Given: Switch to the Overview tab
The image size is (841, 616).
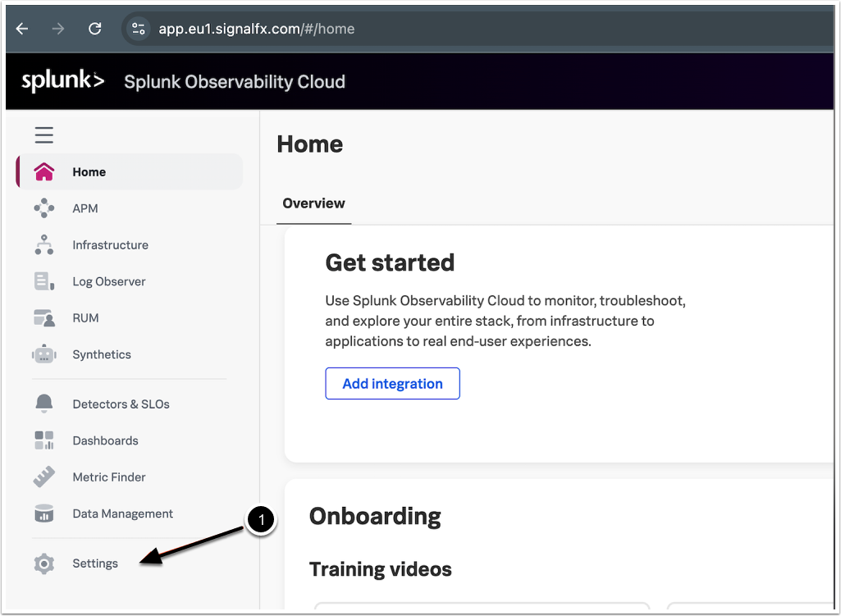Looking at the screenshot, I should pyautogui.click(x=313, y=203).
